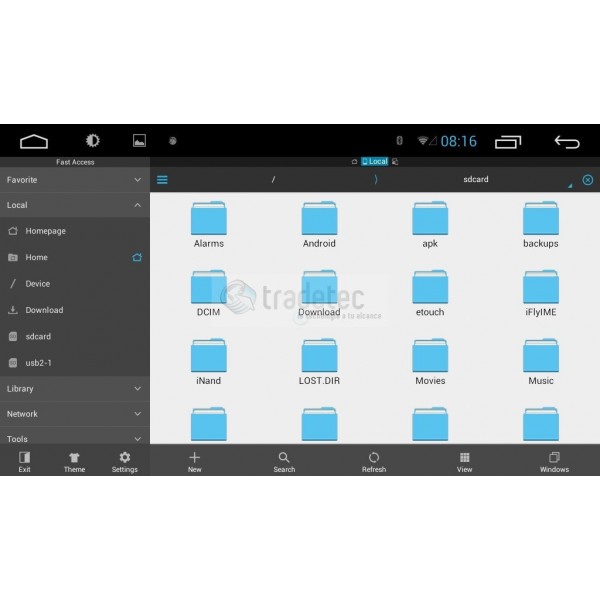Change the View layout
Screen dimensions: 600x600
point(464,458)
